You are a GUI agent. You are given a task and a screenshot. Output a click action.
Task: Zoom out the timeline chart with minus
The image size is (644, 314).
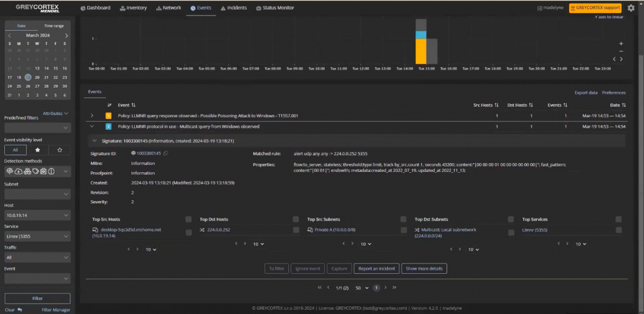[621, 51]
